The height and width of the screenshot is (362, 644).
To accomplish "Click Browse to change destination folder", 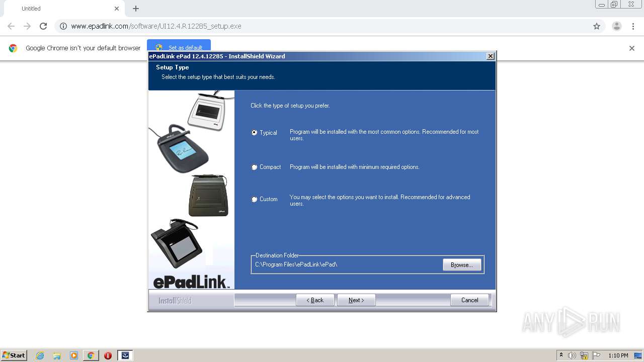I will (x=462, y=264).
